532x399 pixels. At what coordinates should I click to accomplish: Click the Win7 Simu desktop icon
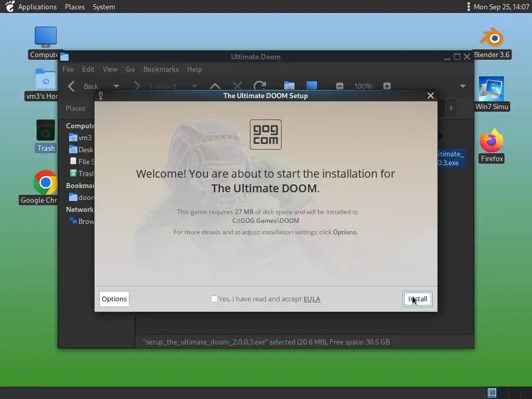pyautogui.click(x=491, y=89)
